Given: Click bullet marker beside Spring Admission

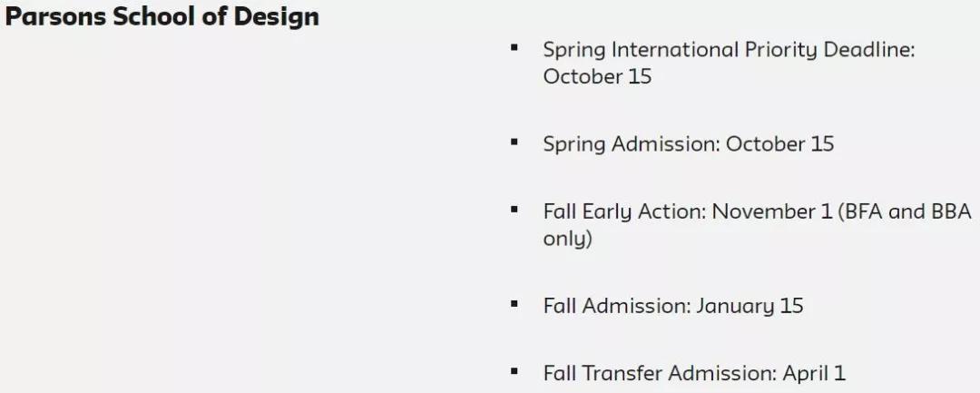Looking at the screenshot, I should [x=514, y=142].
